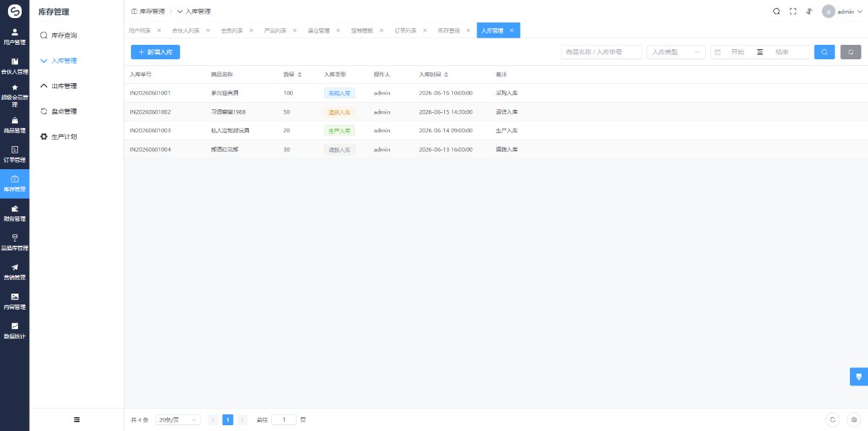Go to the previous page arrow
This screenshot has height=431, width=868.
213,419
